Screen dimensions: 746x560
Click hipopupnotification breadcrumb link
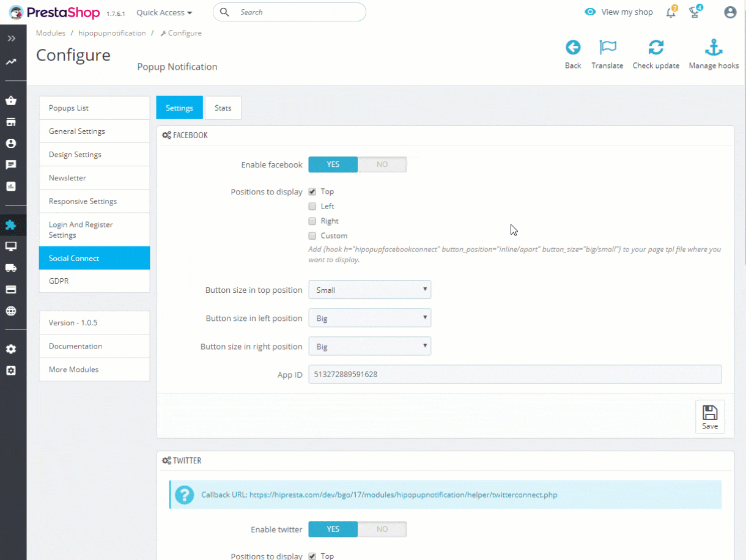tap(112, 33)
